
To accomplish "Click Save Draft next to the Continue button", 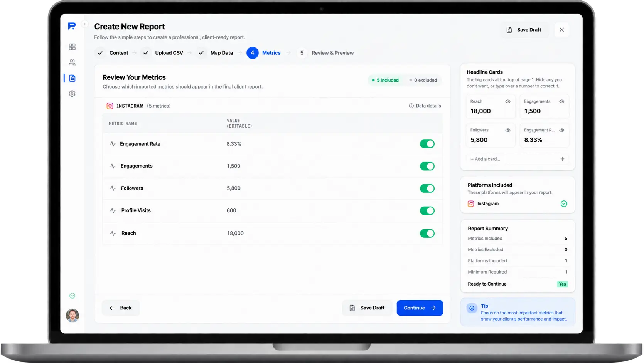I will 367,308.
